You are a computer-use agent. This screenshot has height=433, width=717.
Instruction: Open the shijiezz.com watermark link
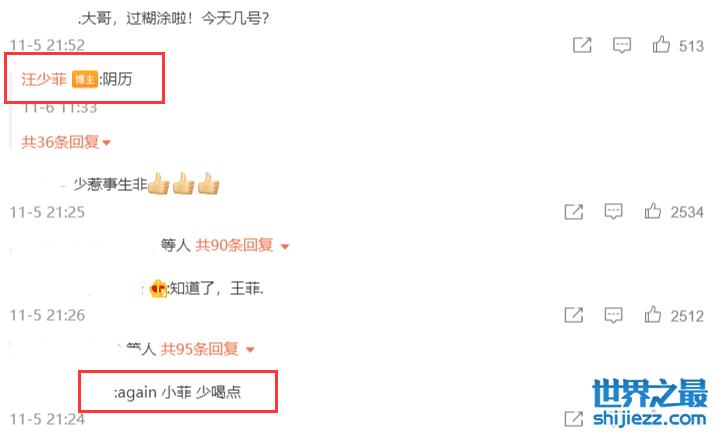click(649, 418)
